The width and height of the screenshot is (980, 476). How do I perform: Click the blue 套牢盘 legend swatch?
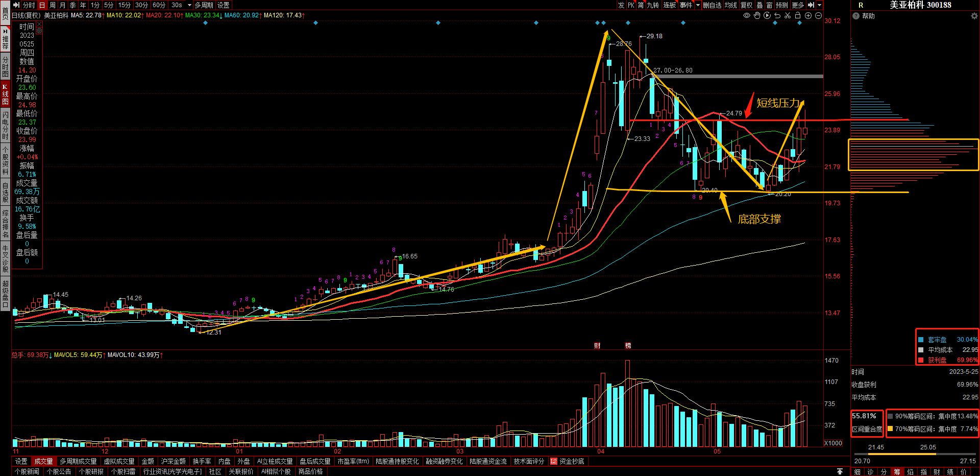(x=921, y=340)
